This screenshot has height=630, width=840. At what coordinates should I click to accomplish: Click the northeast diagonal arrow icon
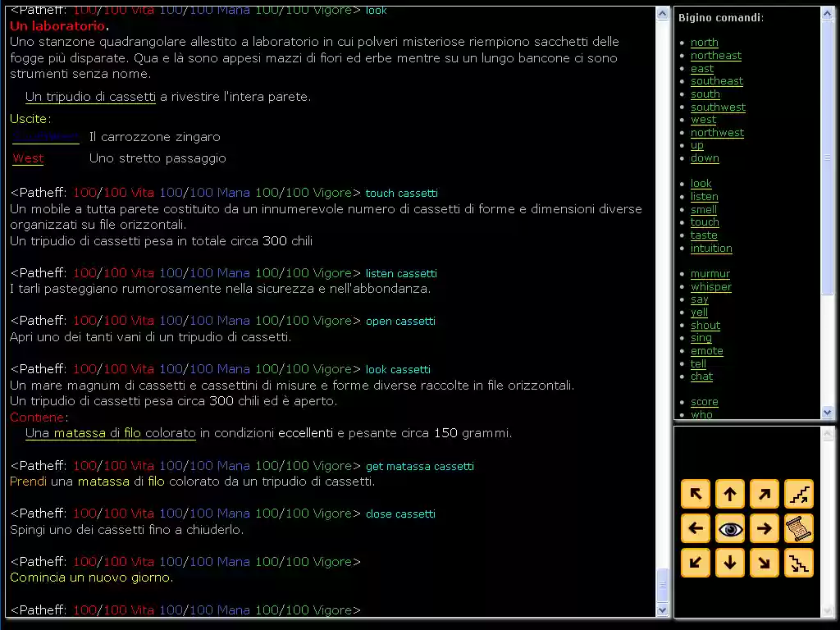tap(764, 494)
